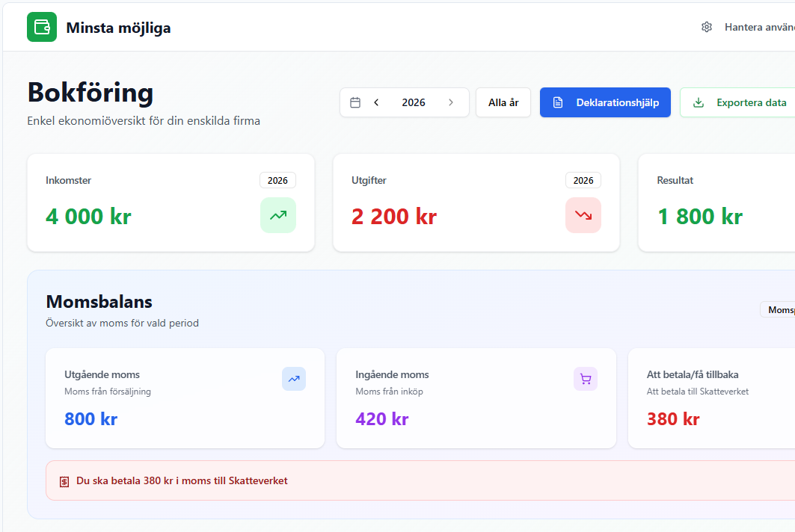Click the 2026 badge on Utgifter card
Viewport: 795px width, 532px height.
583,180
